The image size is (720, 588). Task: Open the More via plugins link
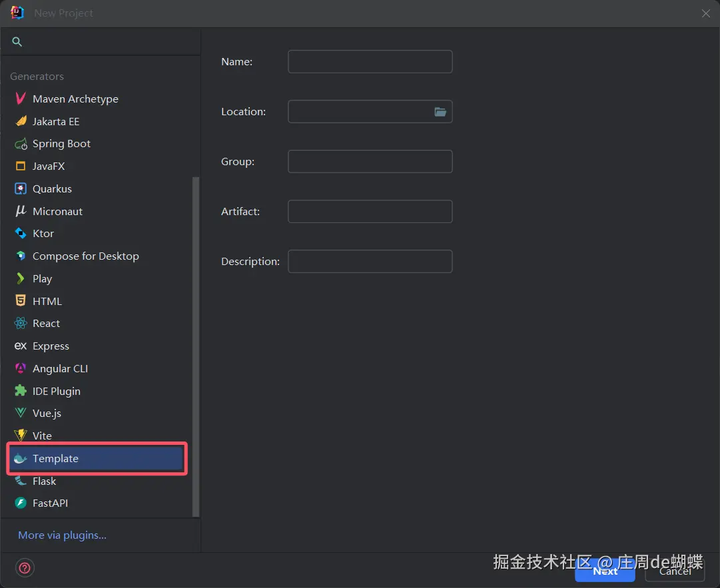click(x=62, y=535)
